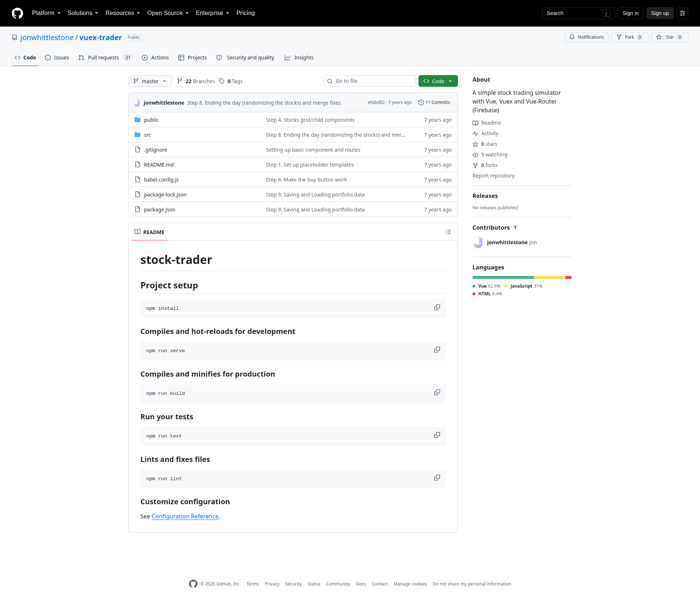View the 0 stars link
Viewport: 700px width, 603px height.
point(485,144)
